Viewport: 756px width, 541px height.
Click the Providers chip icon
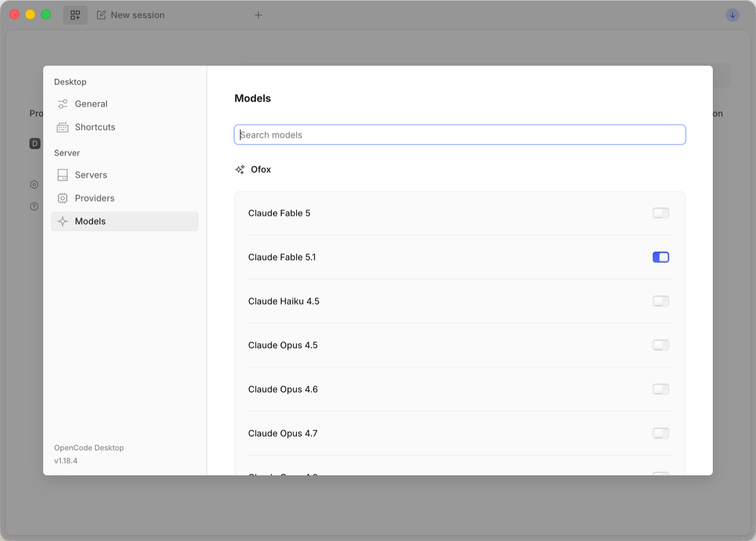coord(63,198)
